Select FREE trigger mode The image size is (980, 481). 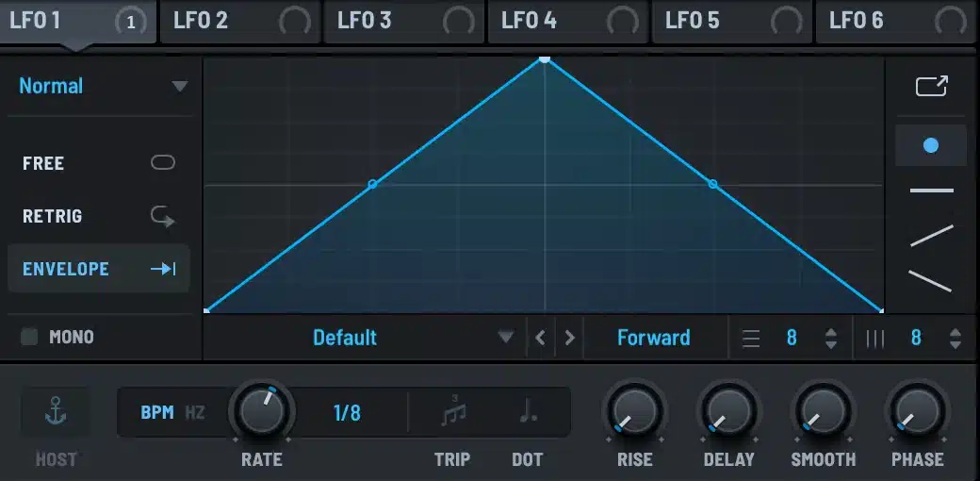click(99, 163)
